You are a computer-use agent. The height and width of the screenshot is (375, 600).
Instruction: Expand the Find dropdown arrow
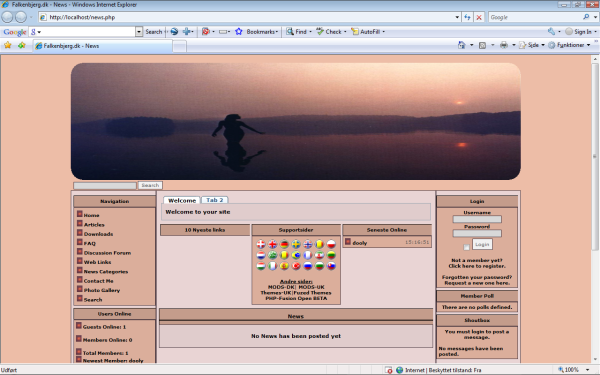pos(310,32)
